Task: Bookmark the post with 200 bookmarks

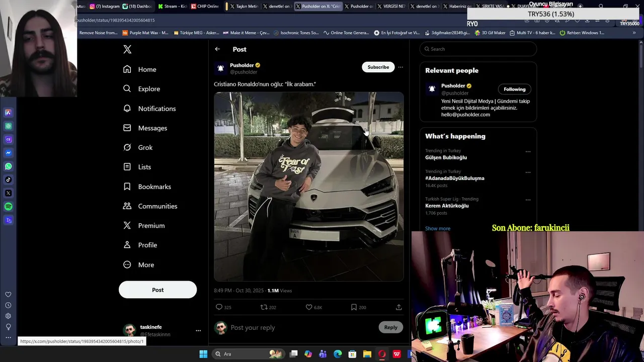Action: click(x=358, y=307)
